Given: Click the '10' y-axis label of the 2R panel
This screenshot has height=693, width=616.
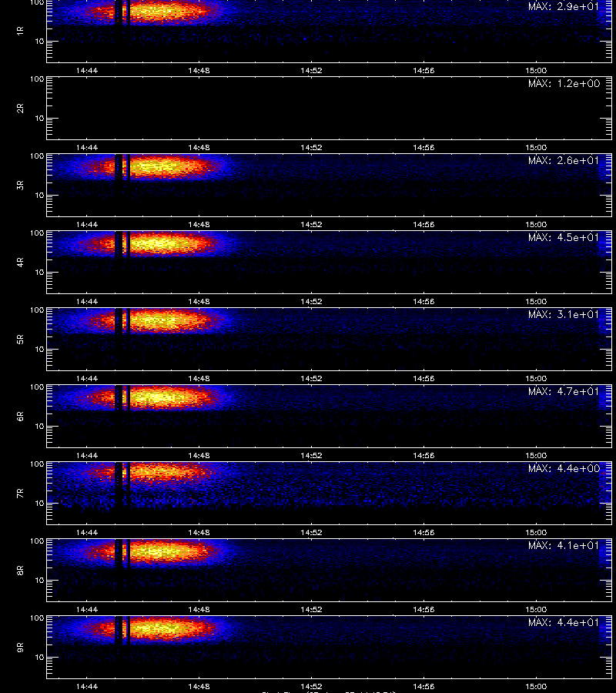Looking at the screenshot, I should pyautogui.click(x=39, y=119).
